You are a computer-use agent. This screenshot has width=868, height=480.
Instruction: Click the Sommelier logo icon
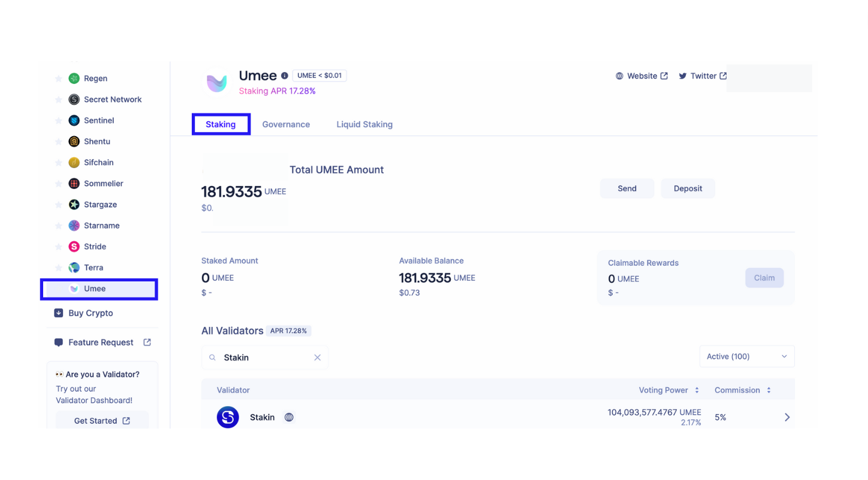[74, 184]
